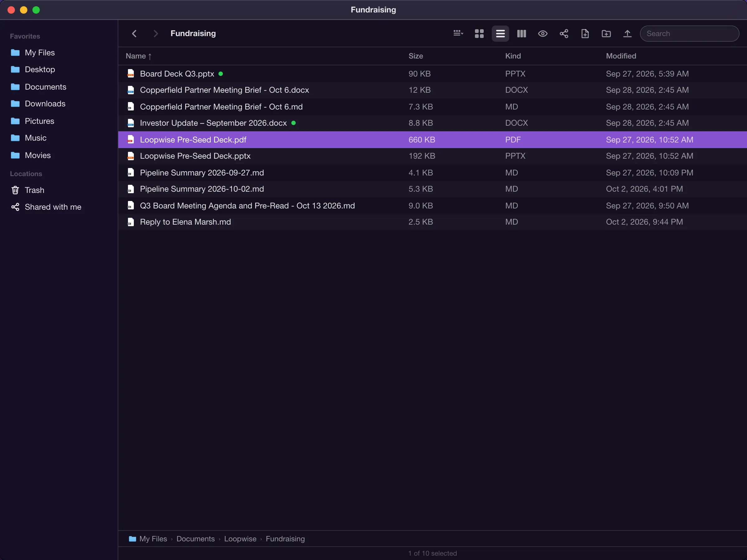Click the Investor Update file icon
Screen dimensions: 747x560
[131, 123]
